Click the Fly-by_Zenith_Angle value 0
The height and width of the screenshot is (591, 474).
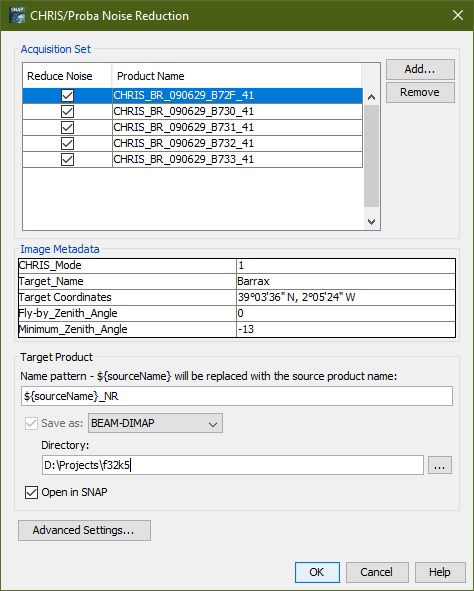coord(346,313)
